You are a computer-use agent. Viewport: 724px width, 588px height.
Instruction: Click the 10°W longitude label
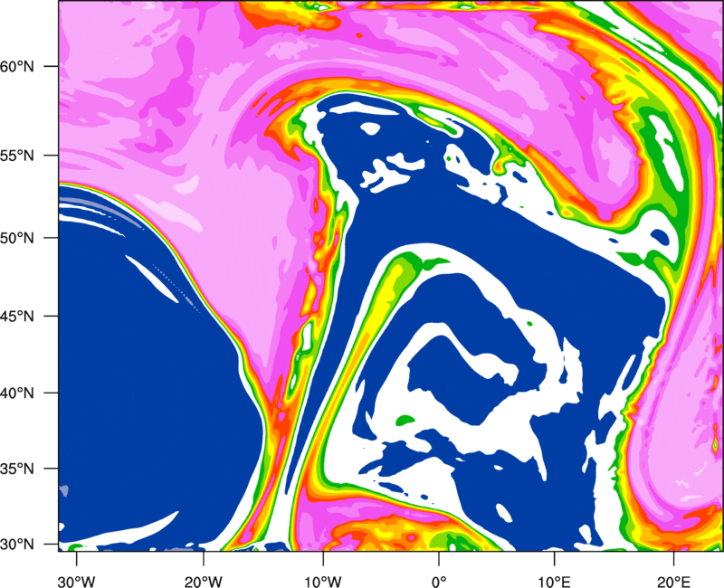tap(323, 582)
